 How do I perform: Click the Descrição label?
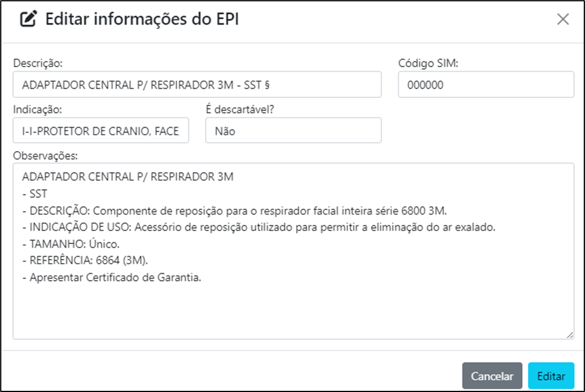pos(38,63)
